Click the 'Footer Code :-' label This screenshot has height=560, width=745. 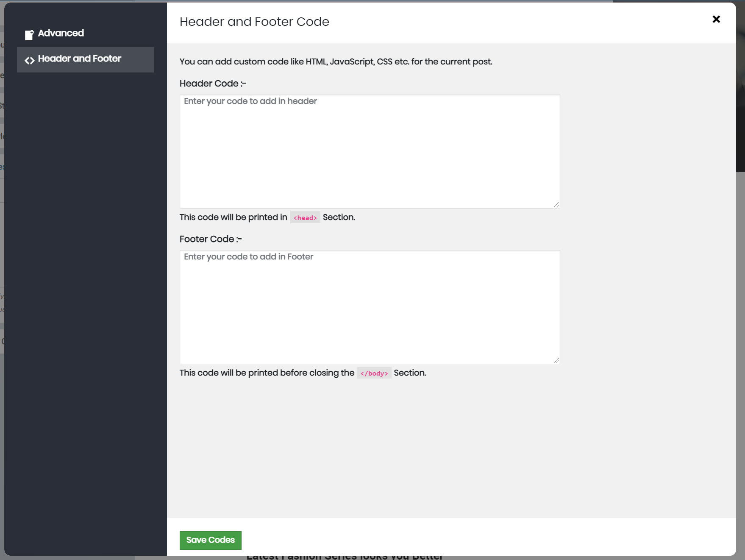pyautogui.click(x=211, y=239)
